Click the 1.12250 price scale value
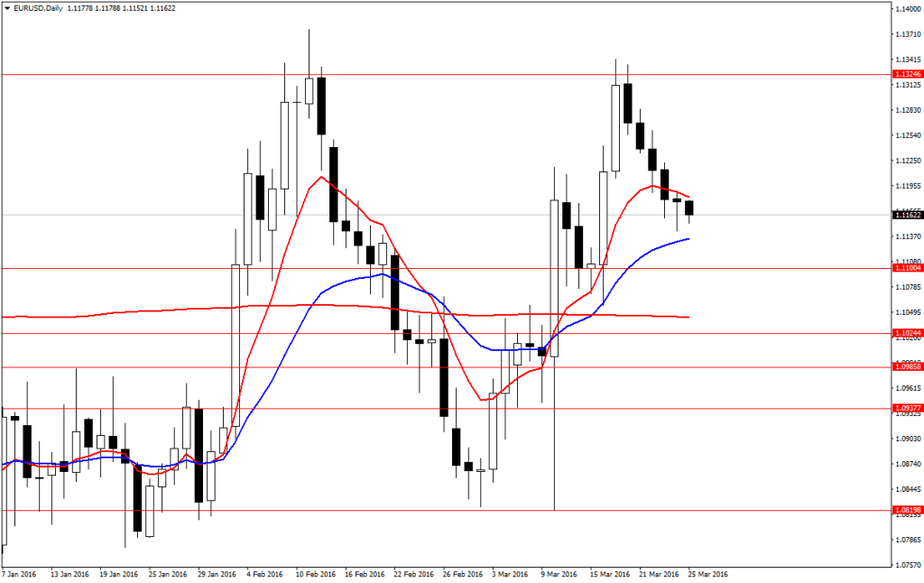Viewport: 924px width, 583px height. [908, 161]
